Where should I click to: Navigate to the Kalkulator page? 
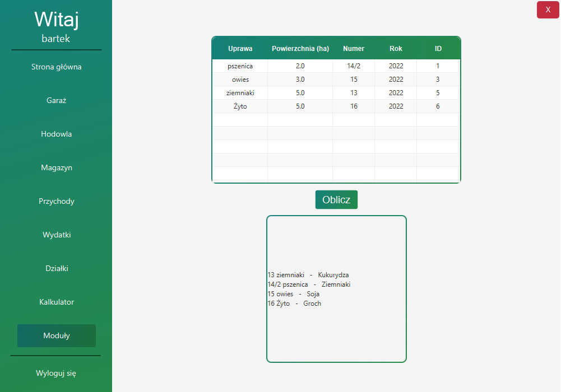pyautogui.click(x=56, y=302)
